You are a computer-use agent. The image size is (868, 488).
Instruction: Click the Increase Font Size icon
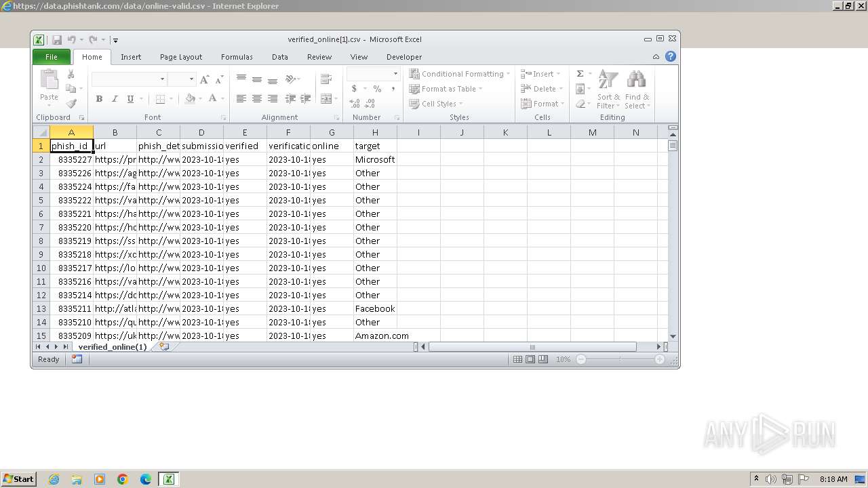tap(205, 79)
